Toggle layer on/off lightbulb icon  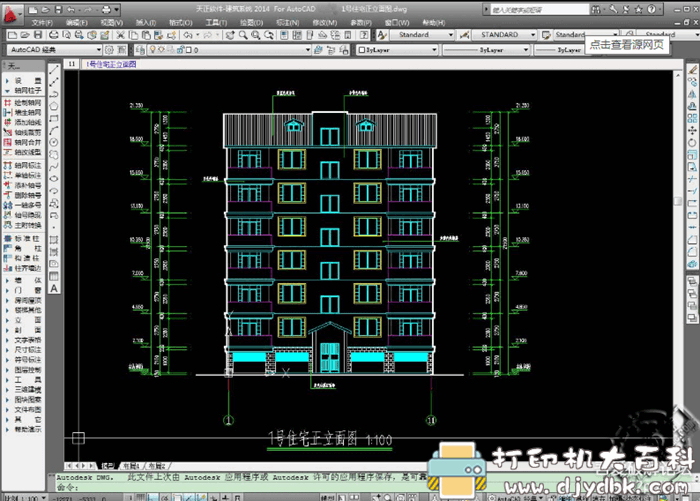(x=153, y=50)
